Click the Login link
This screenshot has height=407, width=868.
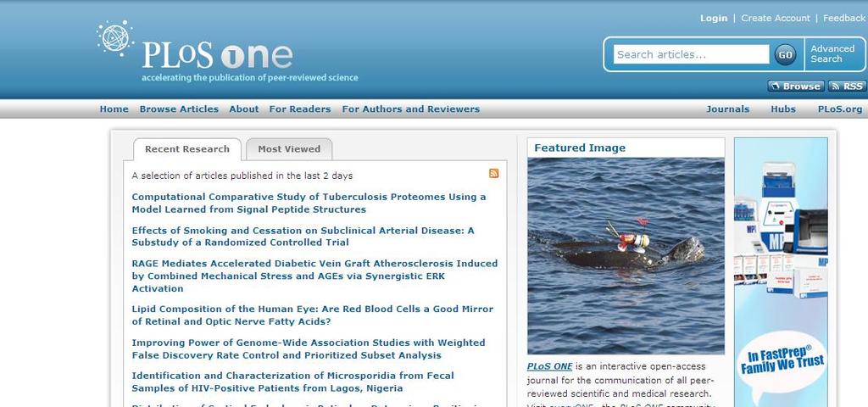point(714,19)
